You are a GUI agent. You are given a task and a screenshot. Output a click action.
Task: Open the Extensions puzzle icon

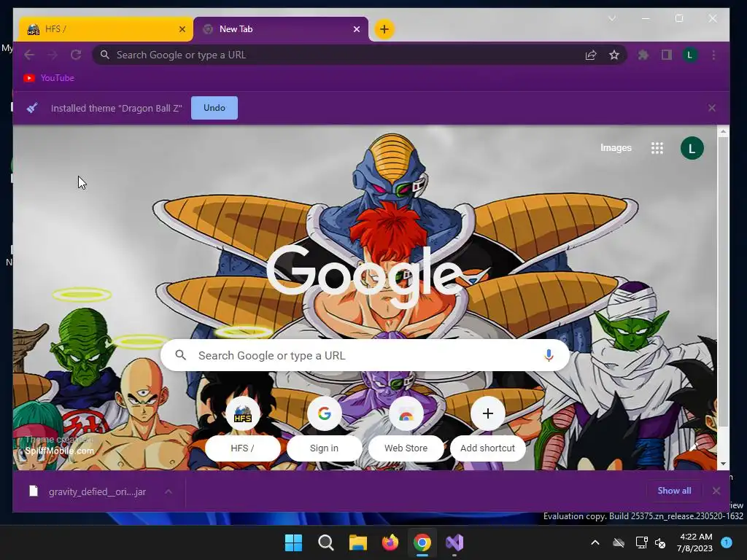point(643,55)
